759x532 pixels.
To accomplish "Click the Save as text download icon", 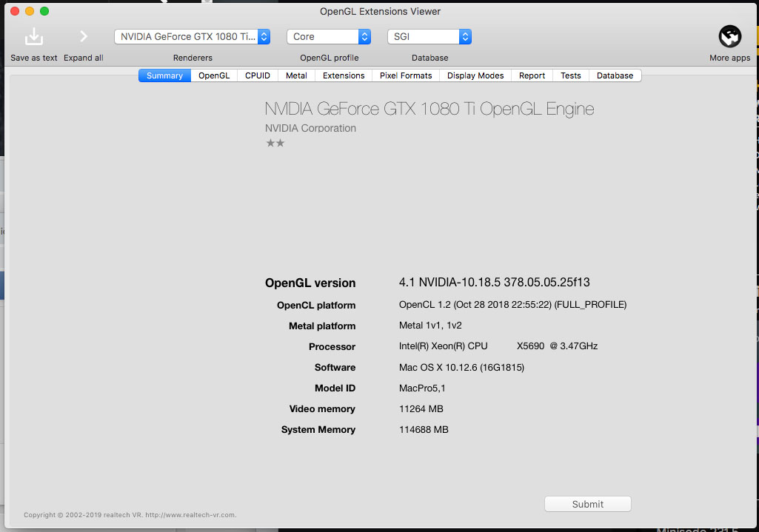I will (x=34, y=36).
